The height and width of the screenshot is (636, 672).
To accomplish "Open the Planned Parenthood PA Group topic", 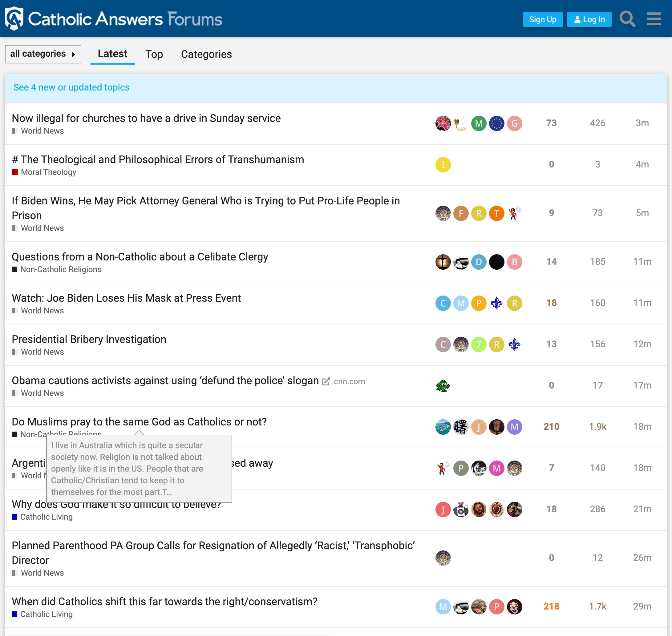I will pos(213,553).
